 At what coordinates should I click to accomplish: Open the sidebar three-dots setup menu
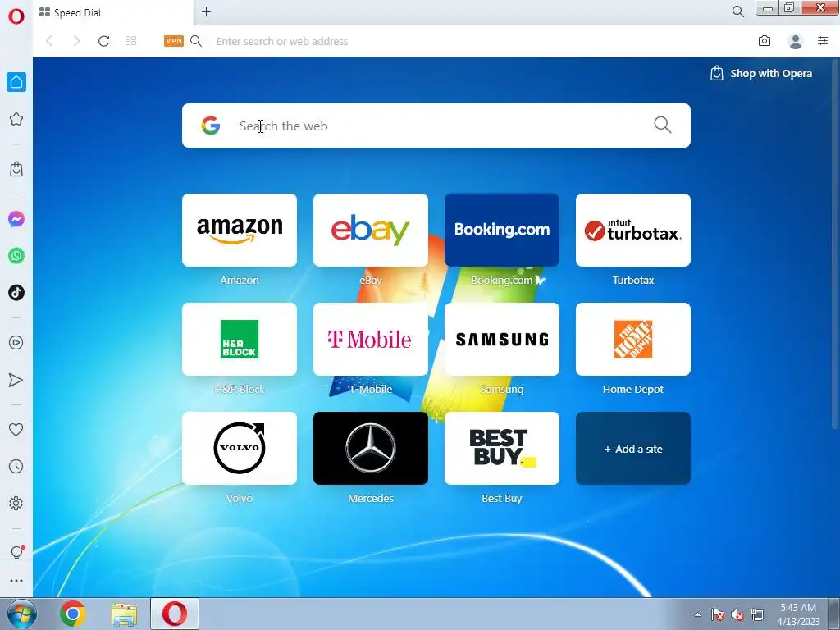tap(16, 581)
